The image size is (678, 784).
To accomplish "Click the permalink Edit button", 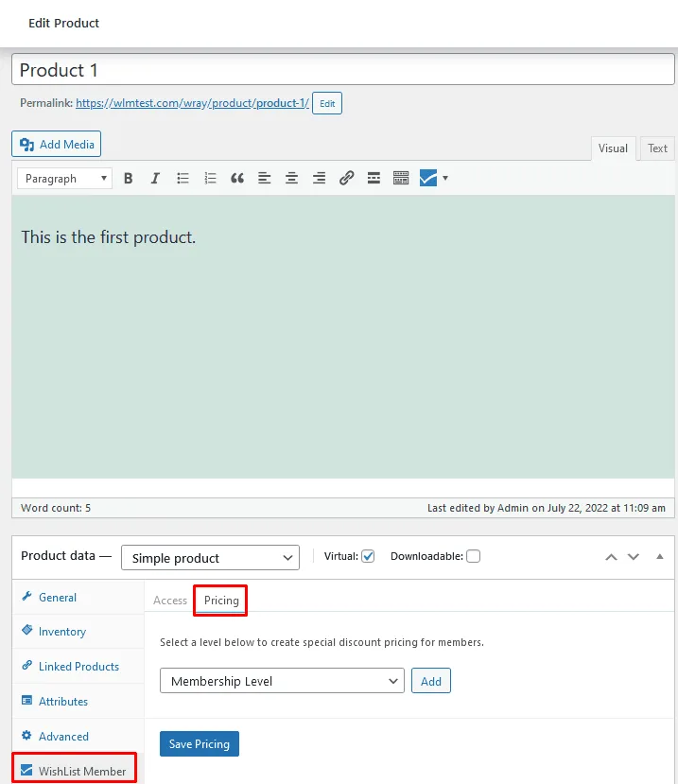I will click(327, 103).
